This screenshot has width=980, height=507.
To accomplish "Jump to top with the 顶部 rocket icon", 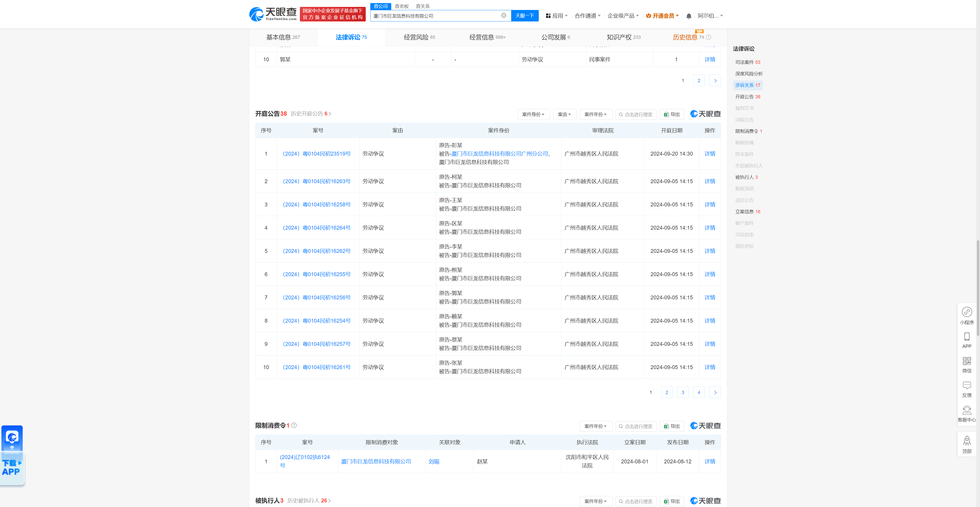I will (967, 445).
